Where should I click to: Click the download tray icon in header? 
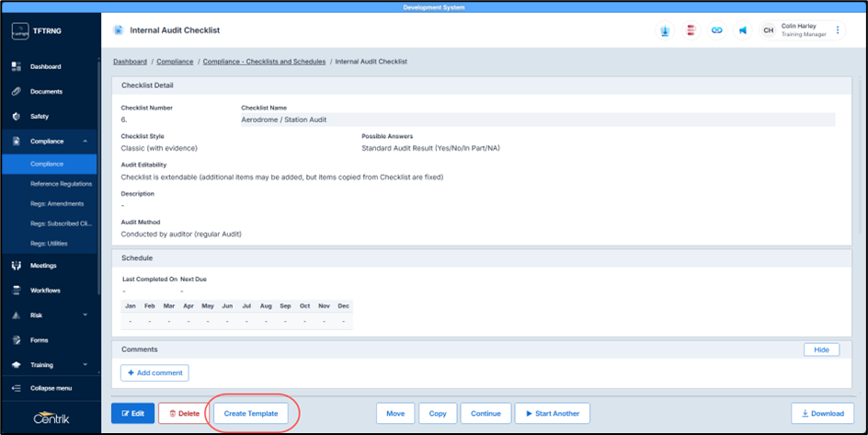point(664,30)
